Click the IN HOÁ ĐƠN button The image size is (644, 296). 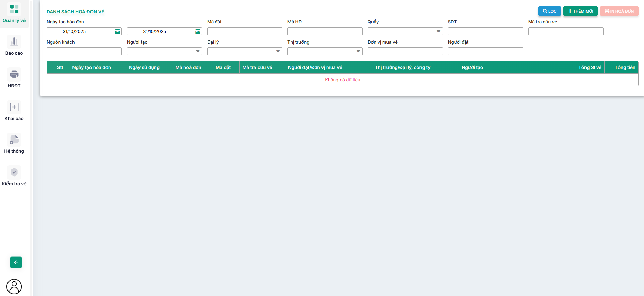coord(619,11)
